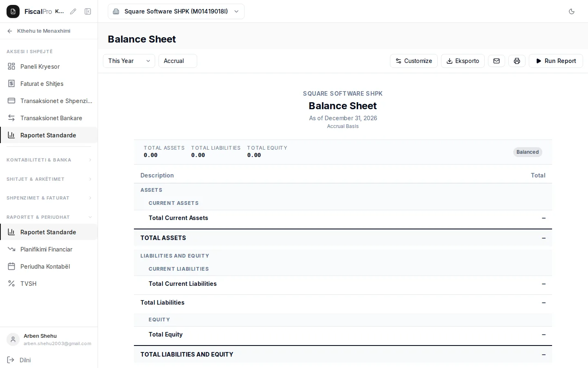588x368 pixels.
Task: Collapse the sidebar using the panel icon
Action: coord(88,11)
